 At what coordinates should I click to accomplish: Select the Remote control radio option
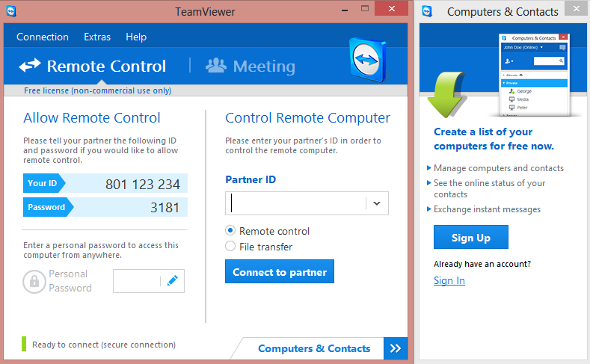pos(231,231)
